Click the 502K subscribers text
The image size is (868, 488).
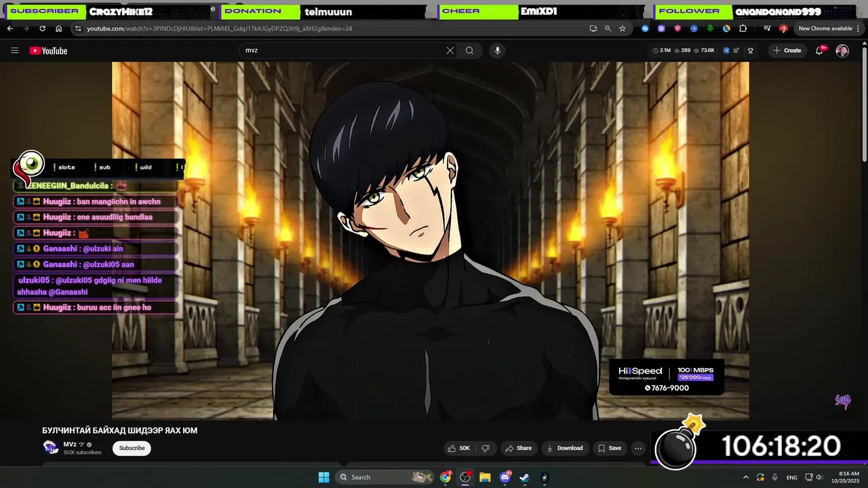click(82, 453)
